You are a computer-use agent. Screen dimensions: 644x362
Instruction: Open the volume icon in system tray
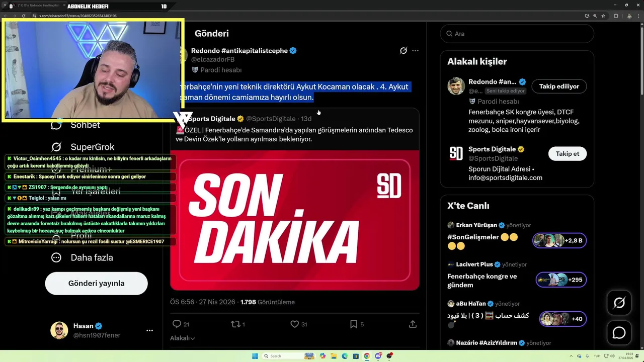(x=611, y=356)
